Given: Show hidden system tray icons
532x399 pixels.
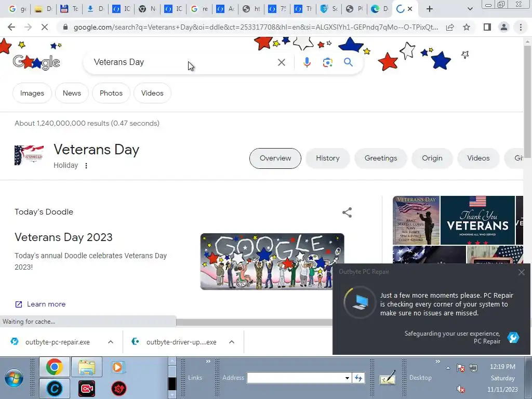Looking at the screenshot, I should (x=448, y=368).
